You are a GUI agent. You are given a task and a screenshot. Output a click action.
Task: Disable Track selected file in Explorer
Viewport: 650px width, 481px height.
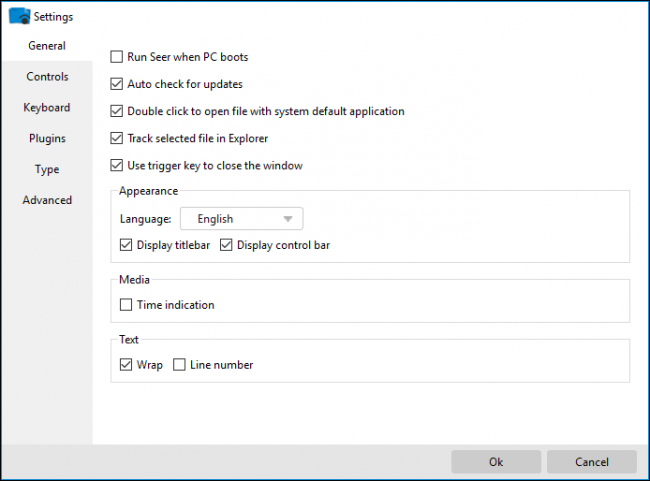[x=118, y=138]
